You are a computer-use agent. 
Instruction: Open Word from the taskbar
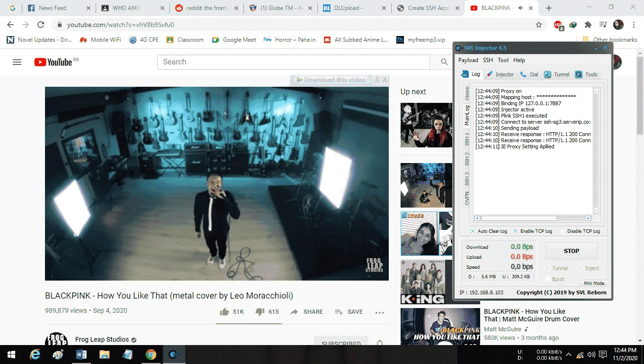[81, 355]
